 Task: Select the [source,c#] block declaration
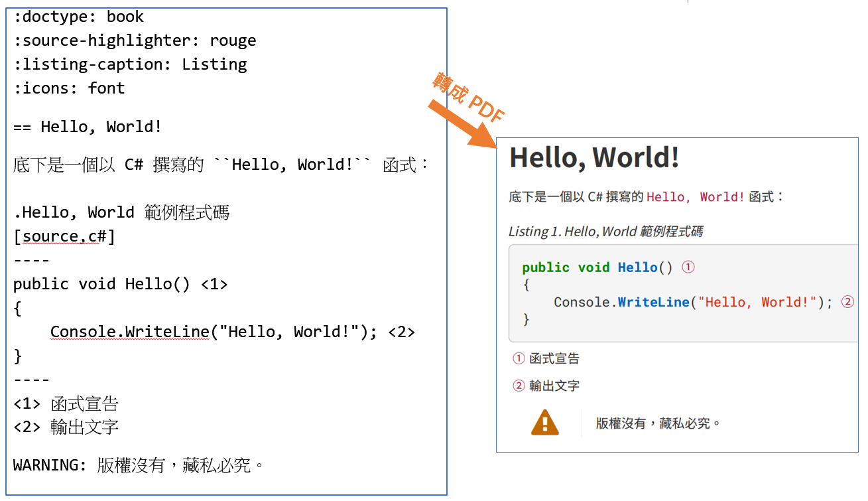64,236
